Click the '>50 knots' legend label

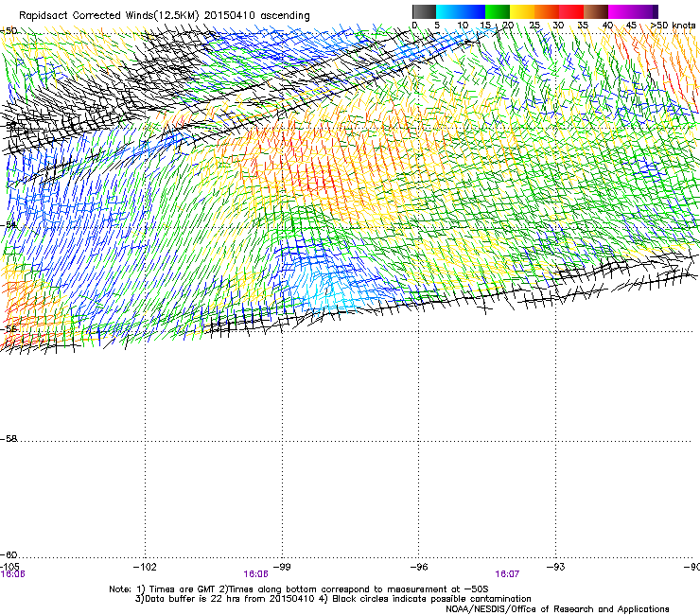click(x=673, y=26)
